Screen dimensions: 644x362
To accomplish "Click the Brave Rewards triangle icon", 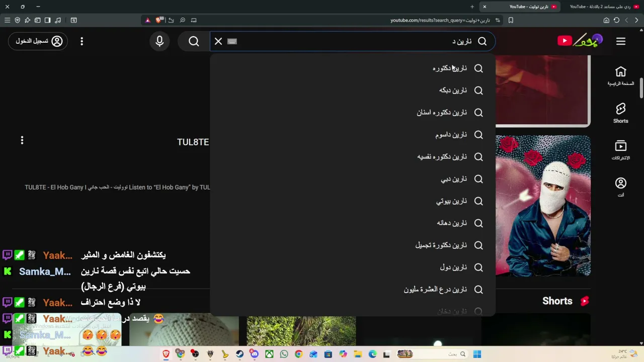I will coord(147,20).
